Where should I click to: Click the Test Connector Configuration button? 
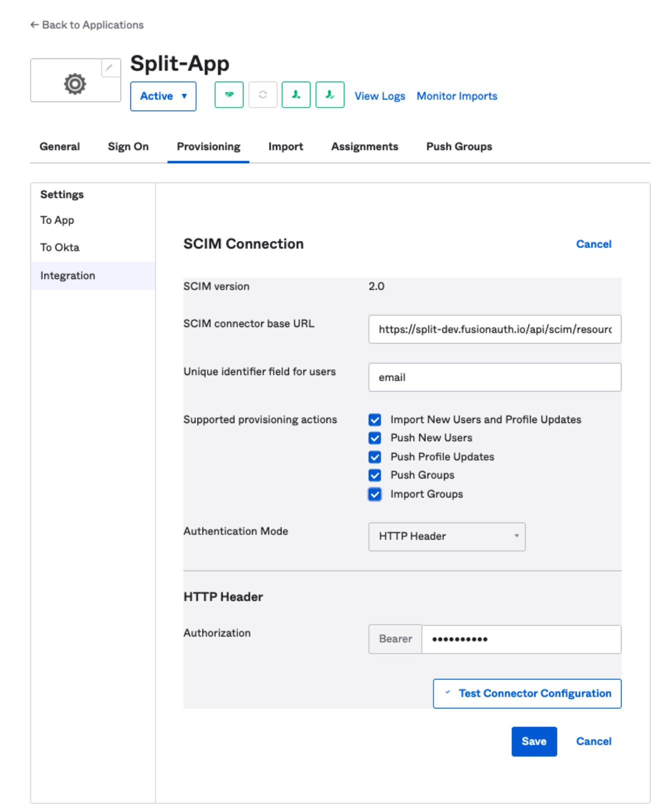point(527,693)
